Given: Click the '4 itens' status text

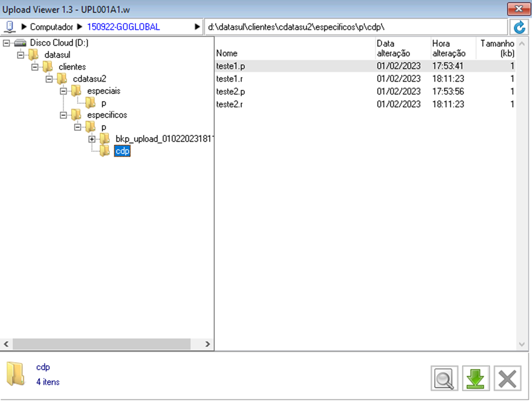Looking at the screenshot, I should point(48,382).
